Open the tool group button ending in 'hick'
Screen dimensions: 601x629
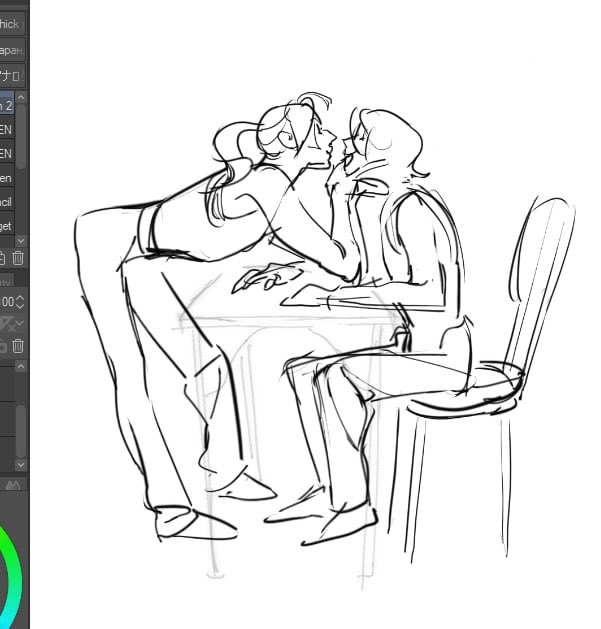12,24
